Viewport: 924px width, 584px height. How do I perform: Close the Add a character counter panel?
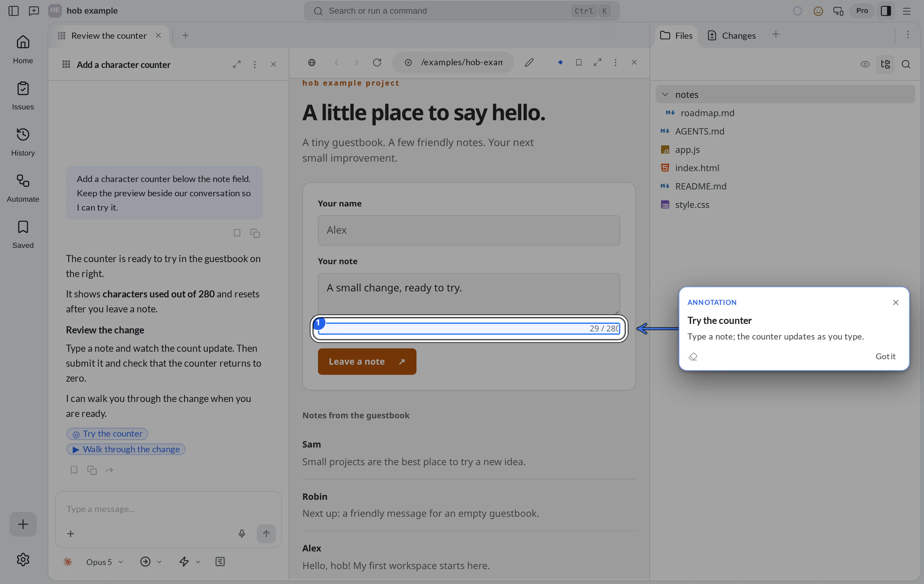coord(273,65)
